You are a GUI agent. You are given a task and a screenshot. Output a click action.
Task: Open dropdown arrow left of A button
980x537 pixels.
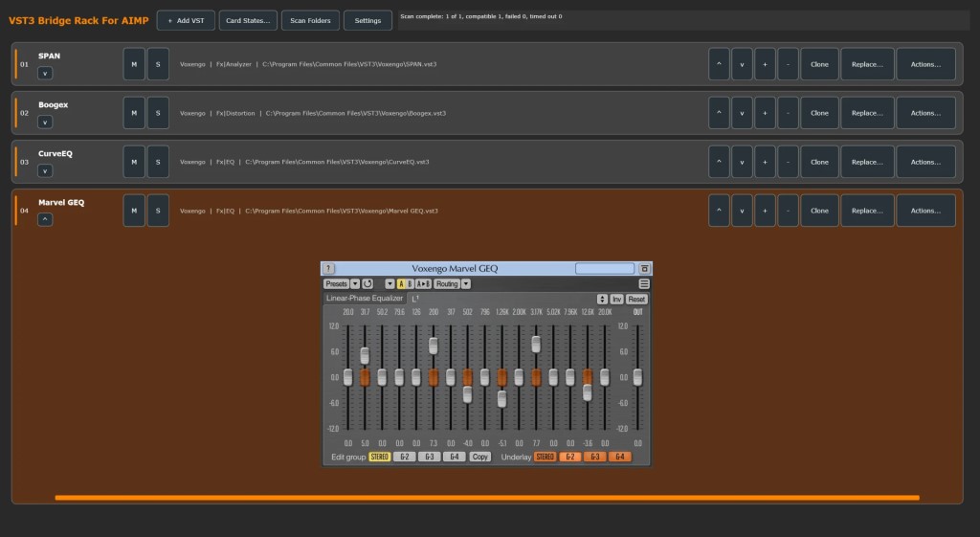(390, 284)
